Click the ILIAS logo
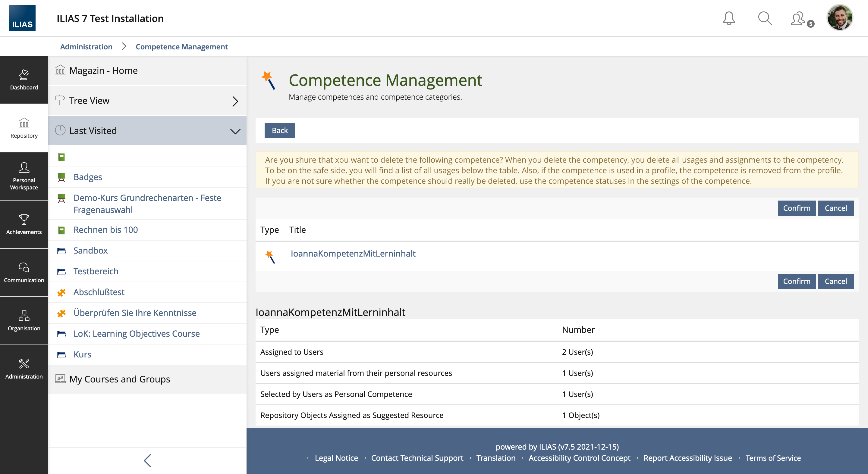This screenshot has height=474, width=868. coord(22,18)
